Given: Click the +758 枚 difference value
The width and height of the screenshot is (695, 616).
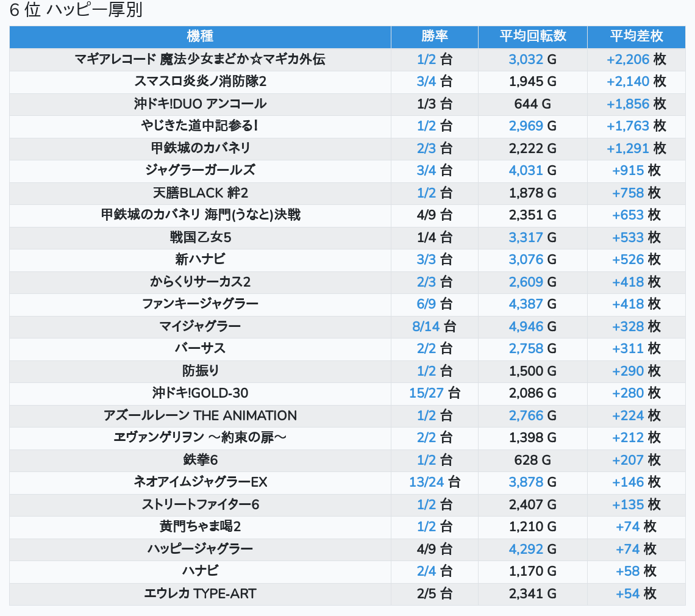Looking at the screenshot, I should click(636, 193).
